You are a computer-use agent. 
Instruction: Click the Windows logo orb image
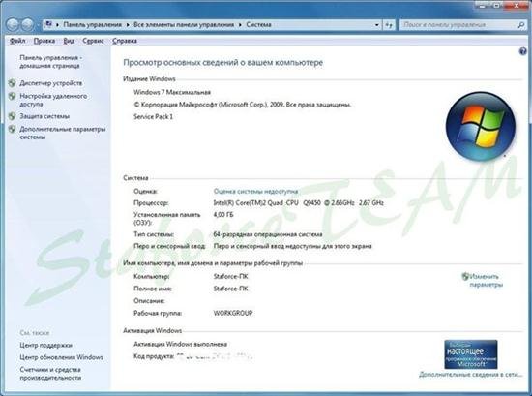click(481, 126)
